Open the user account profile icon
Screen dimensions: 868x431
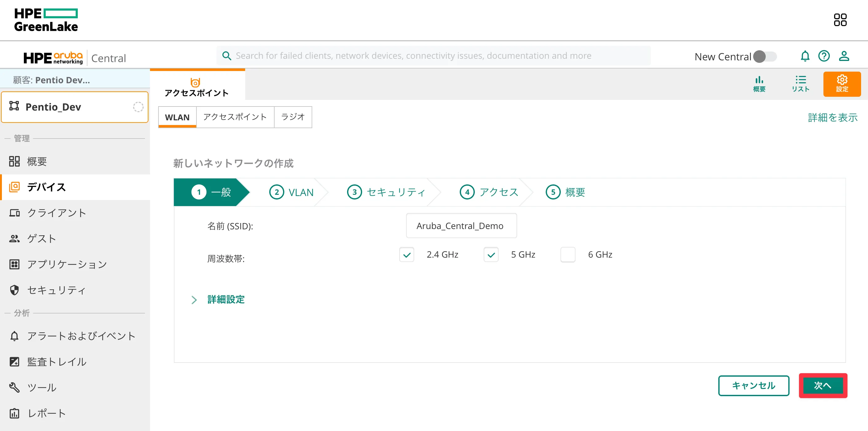(x=844, y=56)
